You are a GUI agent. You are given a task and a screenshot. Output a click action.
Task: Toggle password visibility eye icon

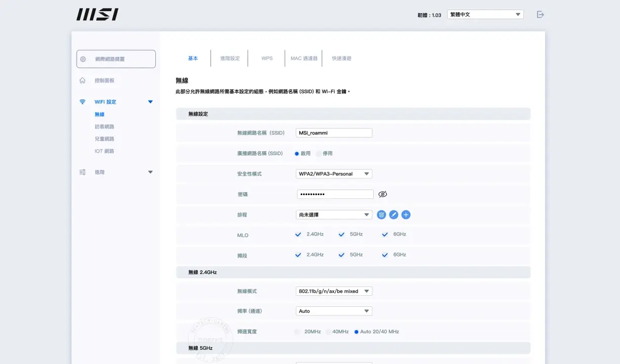point(383,194)
